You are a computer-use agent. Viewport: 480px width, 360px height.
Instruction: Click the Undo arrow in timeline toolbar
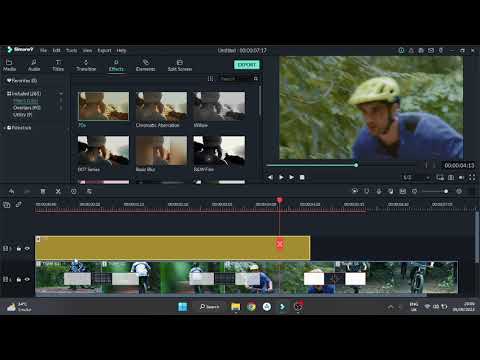[12, 191]
